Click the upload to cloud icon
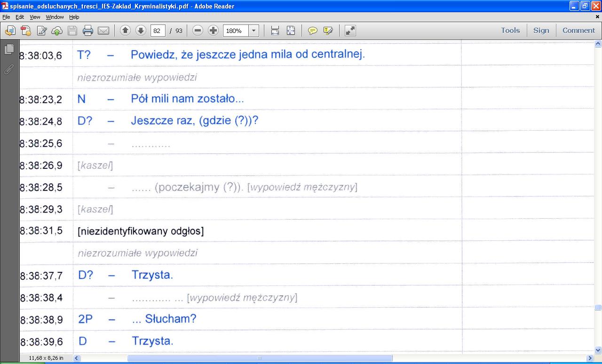602x364 pixels. coord(57,31)
